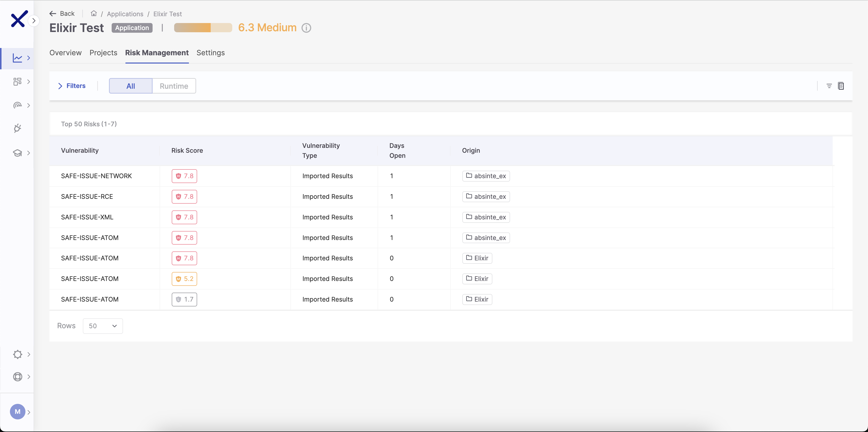Expand the gauge submenu chevron
Viewport: 868px width, 432px height.
click(29, 105)
